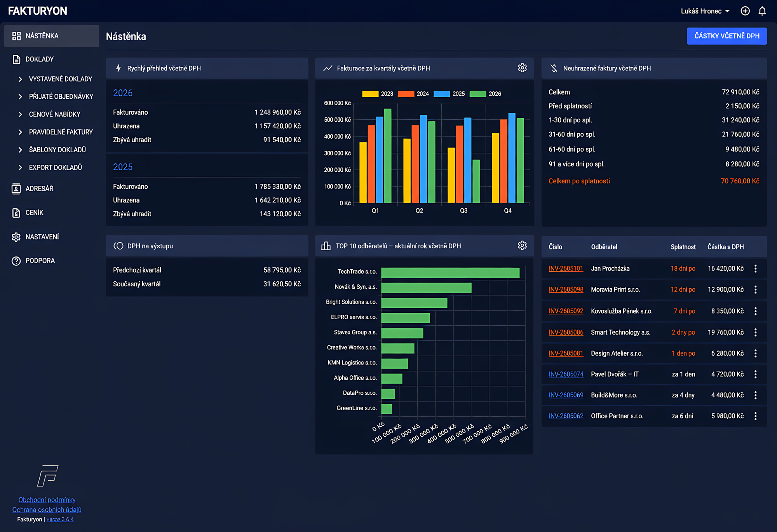The width and height of the screenshot is (777, 532).
Task: Toggle 2026 series in chart legend
Action: (x=485, y=94)
